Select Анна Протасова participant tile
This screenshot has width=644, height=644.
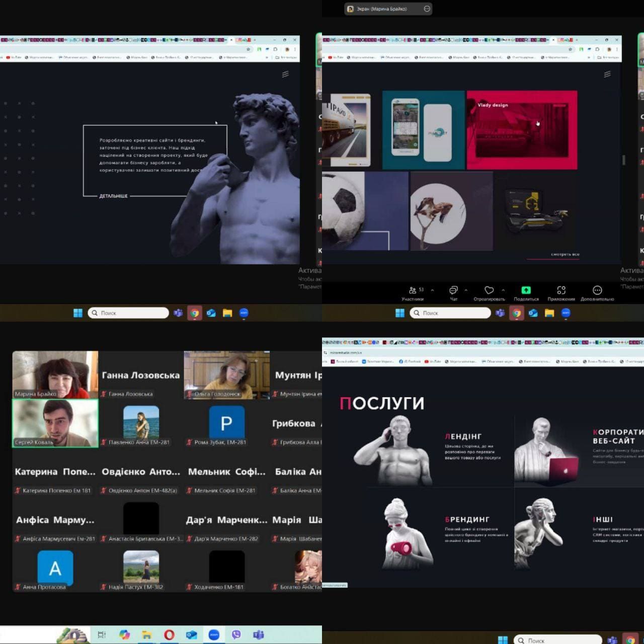55,568
